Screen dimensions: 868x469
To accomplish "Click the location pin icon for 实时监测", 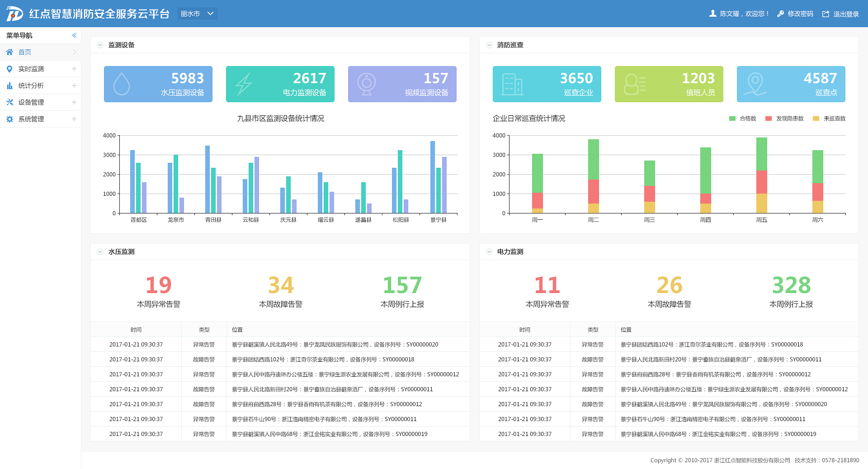I will click(9, 69).
